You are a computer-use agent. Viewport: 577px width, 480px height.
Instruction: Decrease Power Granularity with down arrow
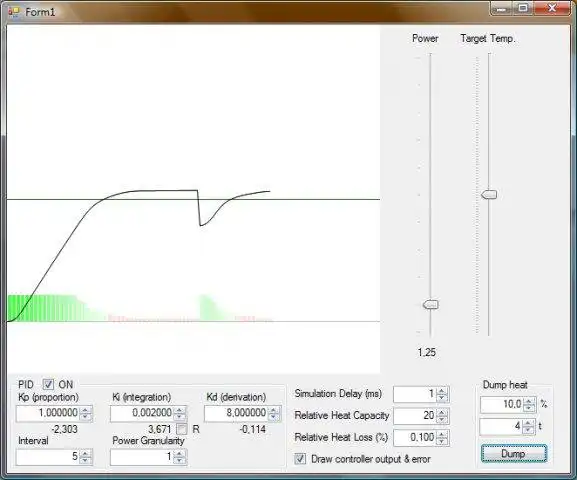pyautogui.click(x=179, y=460)
